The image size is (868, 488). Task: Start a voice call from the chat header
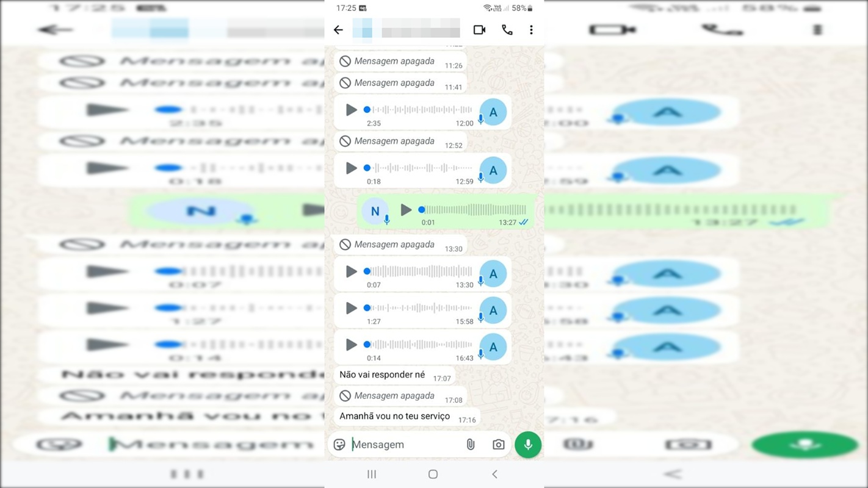point(507,29)
